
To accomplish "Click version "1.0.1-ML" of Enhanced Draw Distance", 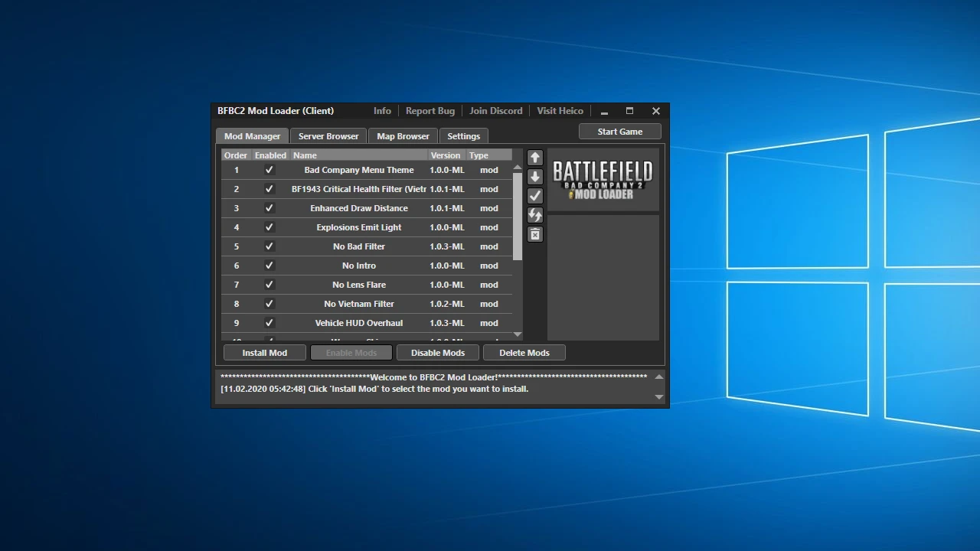I will pos(447,208).
